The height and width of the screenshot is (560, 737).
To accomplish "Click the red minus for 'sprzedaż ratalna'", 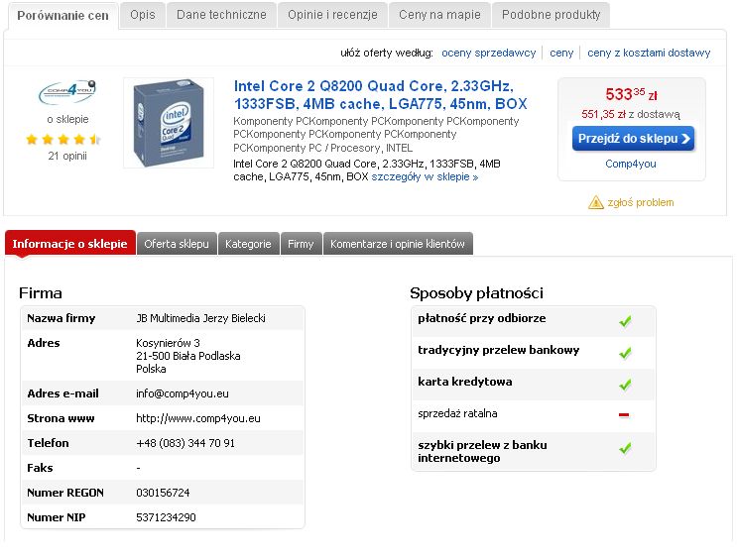I will [624, 415].
